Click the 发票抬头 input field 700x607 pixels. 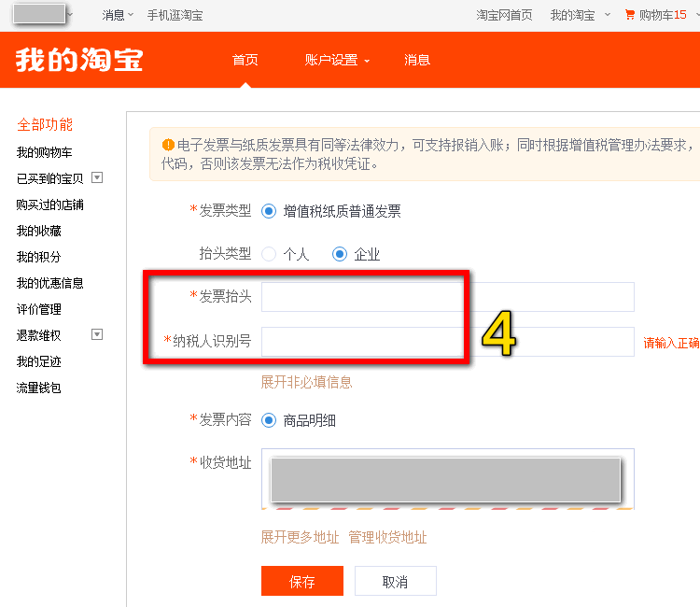point(447,297)
